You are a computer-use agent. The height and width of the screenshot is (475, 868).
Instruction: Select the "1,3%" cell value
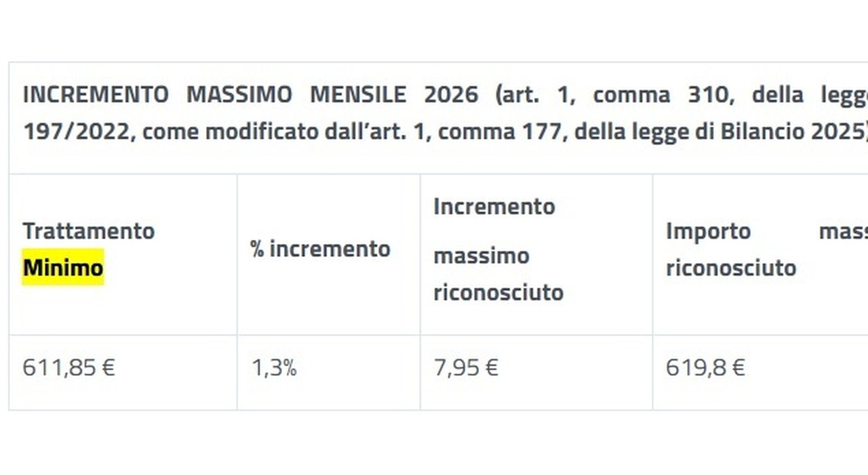tap(274, 368)
